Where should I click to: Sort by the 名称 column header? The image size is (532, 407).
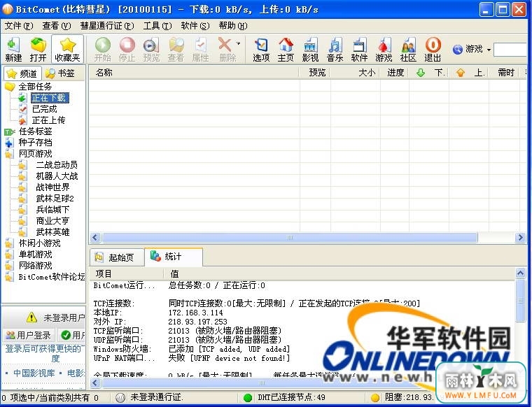click(x=194, y=73)
